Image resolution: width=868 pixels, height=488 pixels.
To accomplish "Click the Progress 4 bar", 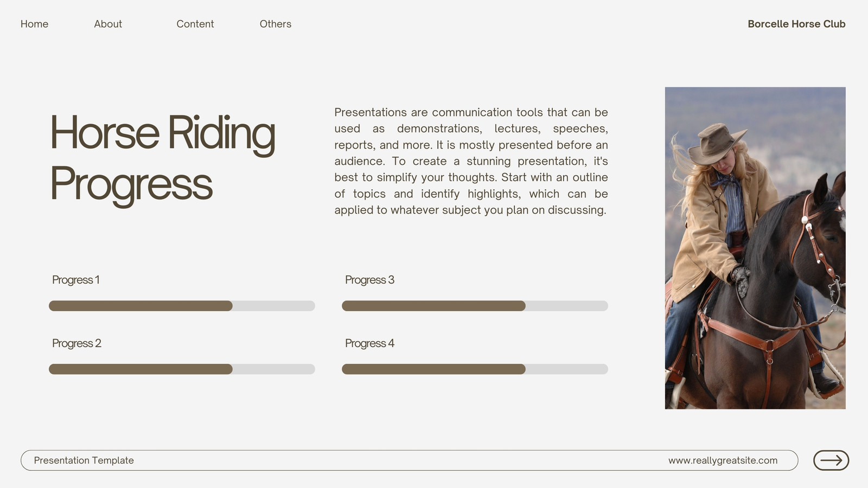I will point(475,369).
